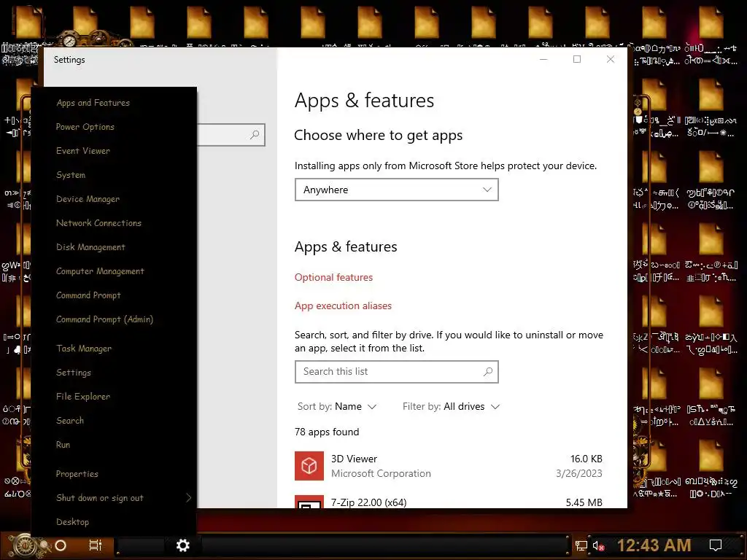The width and height of the screenshot is (747, 560).
Task: Click the 3/26/2023 install date
Action: [x=578, y=473]
